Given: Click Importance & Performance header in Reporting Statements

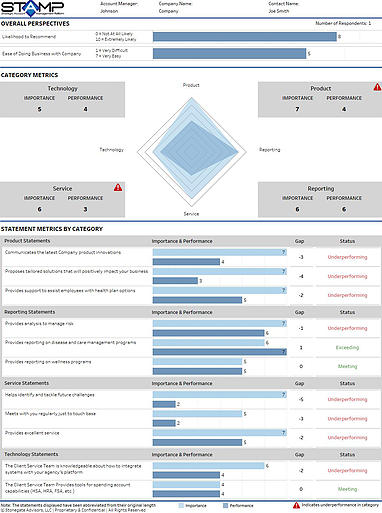Looking at the screenshot, I should 182,312.
